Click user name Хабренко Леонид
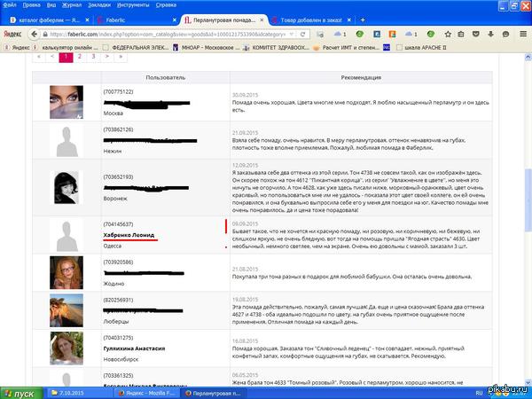The image size is (532, 399). click(x=129, y=234)
